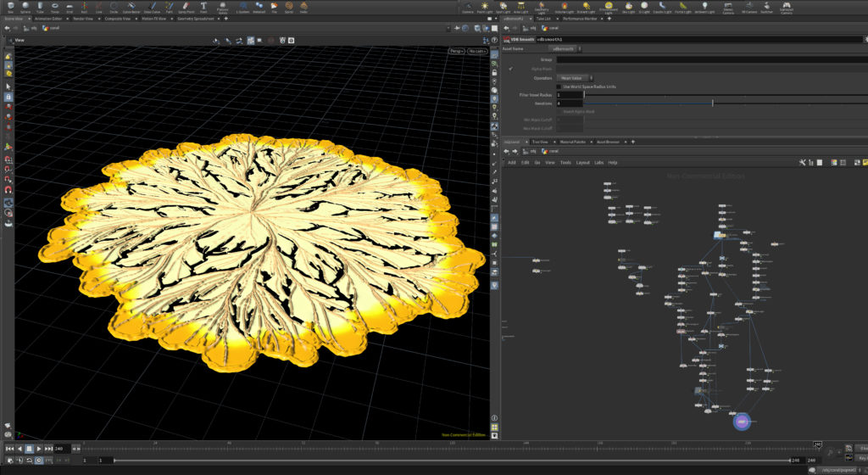The width and height of the screenshot is (868, 475).
Task: Open the network editor Add menu
Action: point(511,163)
